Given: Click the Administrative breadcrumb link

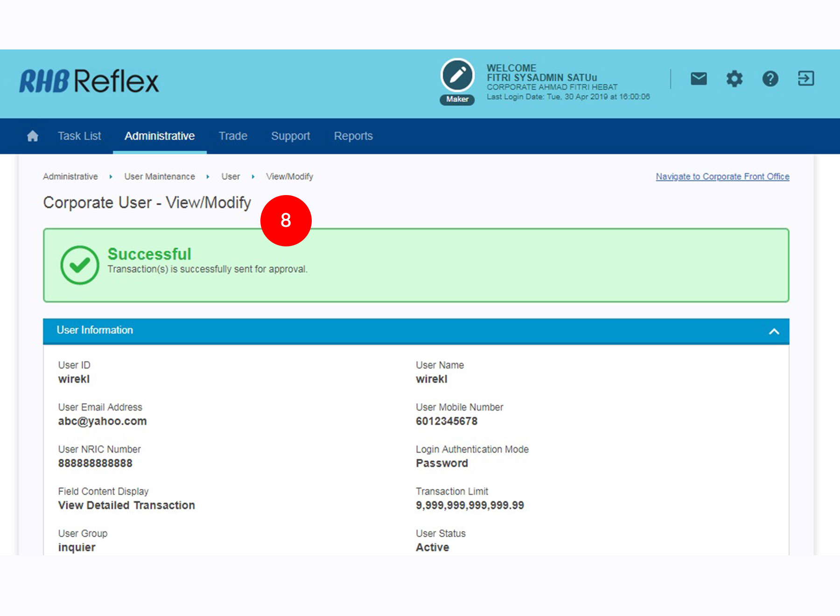Looking at the screenshot, I should click(x=70, y=177).
